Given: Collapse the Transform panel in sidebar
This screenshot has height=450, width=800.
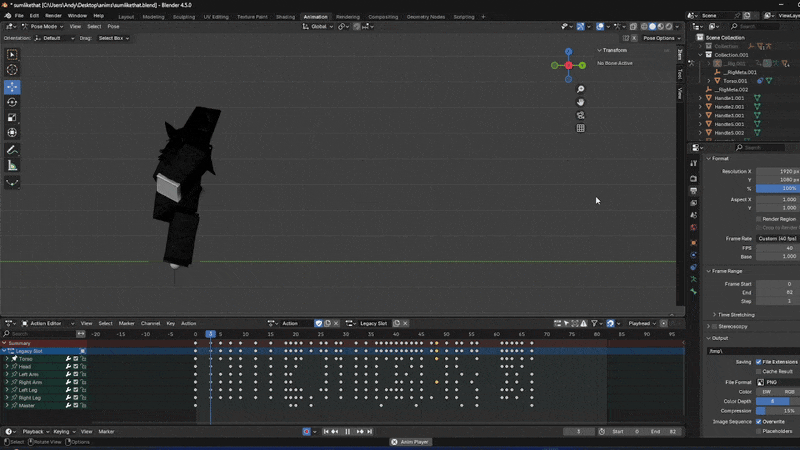Looking at the screenshot, I should click(599, 51).
